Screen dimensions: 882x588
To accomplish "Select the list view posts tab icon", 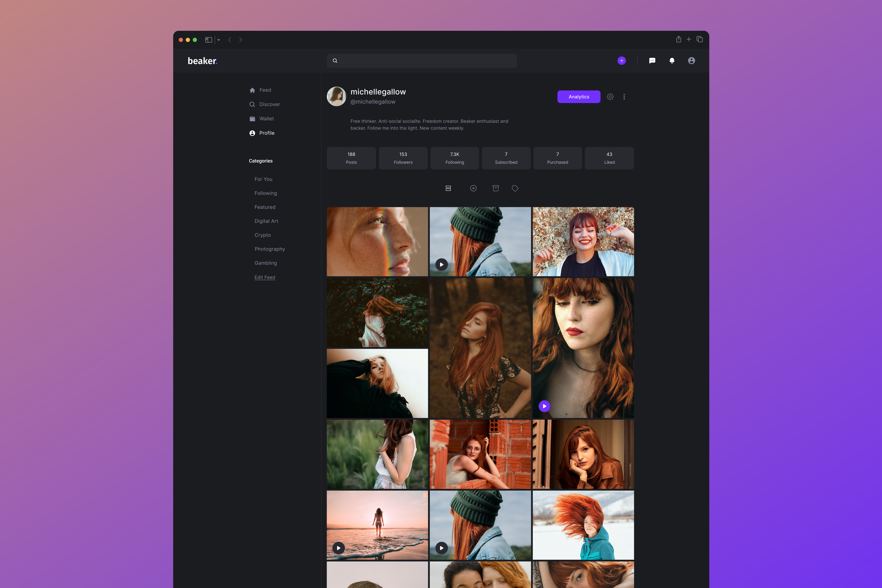I will (448, 188).
